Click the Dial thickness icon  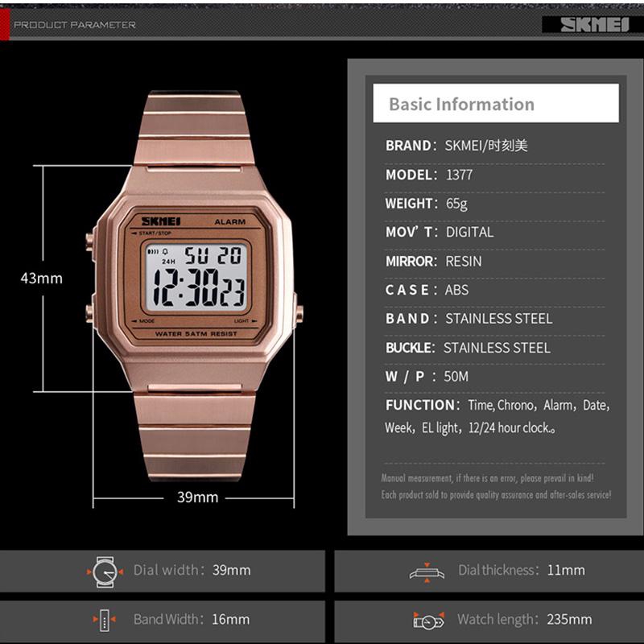coord(427,571)
